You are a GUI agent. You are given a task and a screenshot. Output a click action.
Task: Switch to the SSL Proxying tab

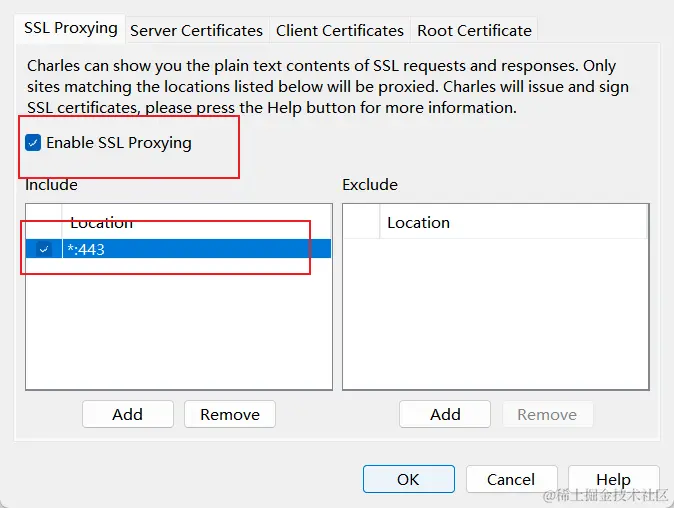70,28
